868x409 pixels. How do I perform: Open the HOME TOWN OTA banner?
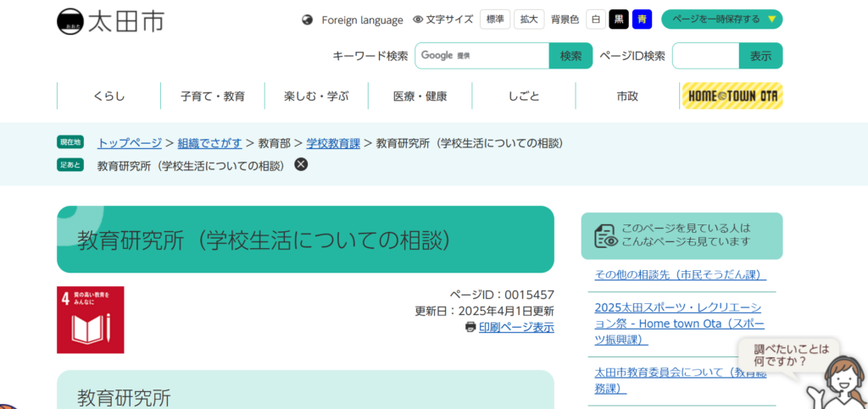(732, 96)
